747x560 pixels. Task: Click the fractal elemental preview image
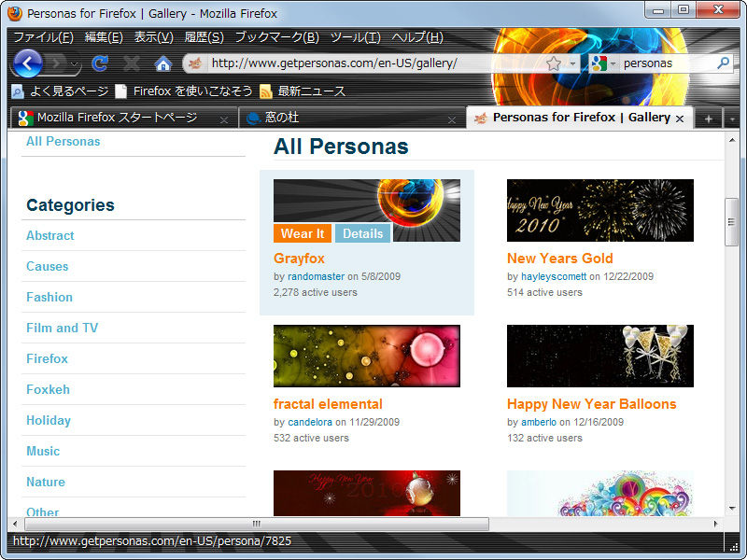click(x=367, y=357)
